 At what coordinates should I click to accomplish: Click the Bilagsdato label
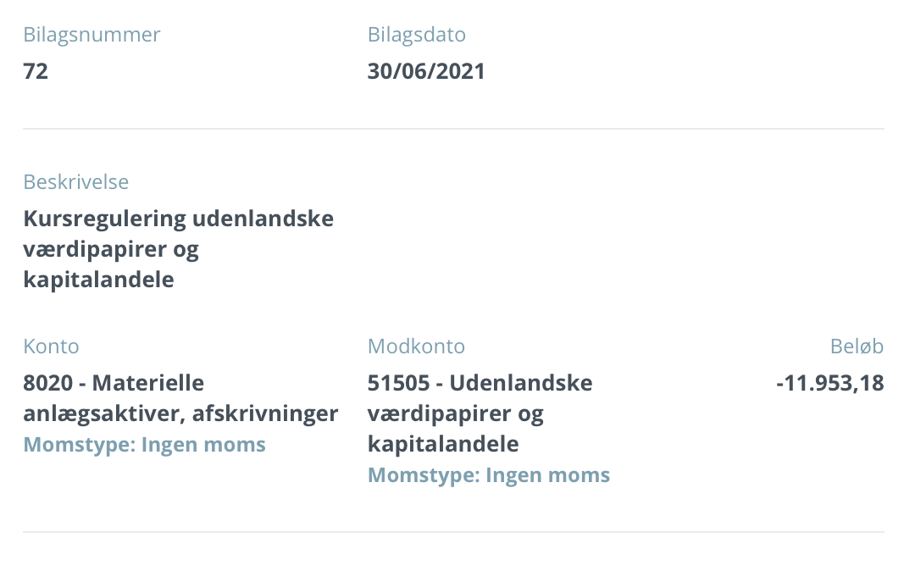point(416,36)
